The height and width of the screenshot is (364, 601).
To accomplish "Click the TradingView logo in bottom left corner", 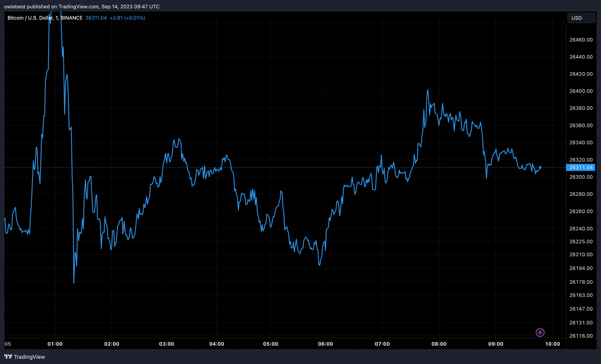I will [x=8, y=357].
